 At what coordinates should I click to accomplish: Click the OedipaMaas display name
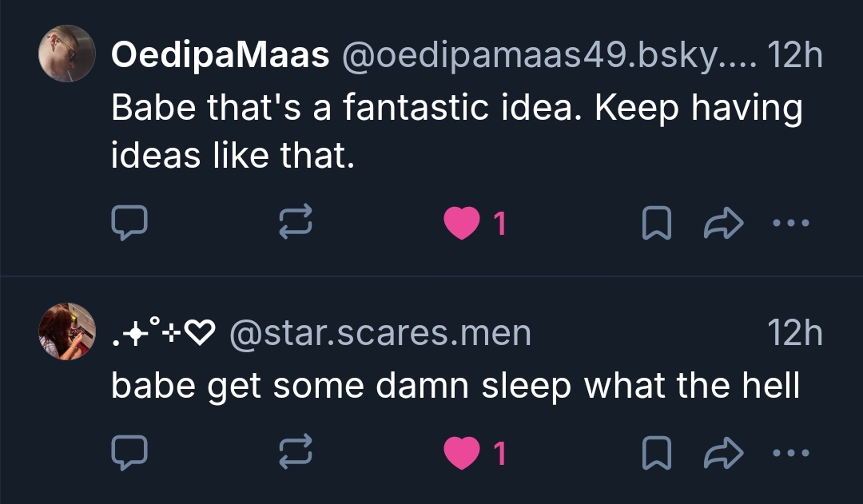(220, 55)
